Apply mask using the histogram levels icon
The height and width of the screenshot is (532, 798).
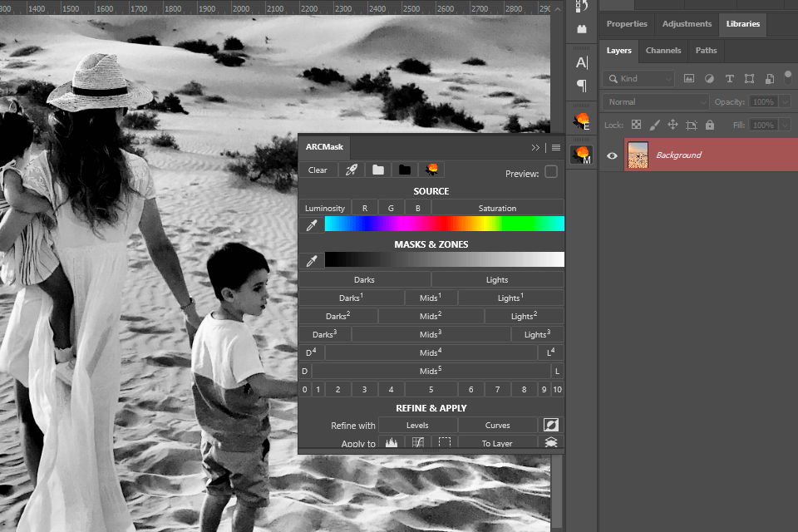(x=392, y=443)
